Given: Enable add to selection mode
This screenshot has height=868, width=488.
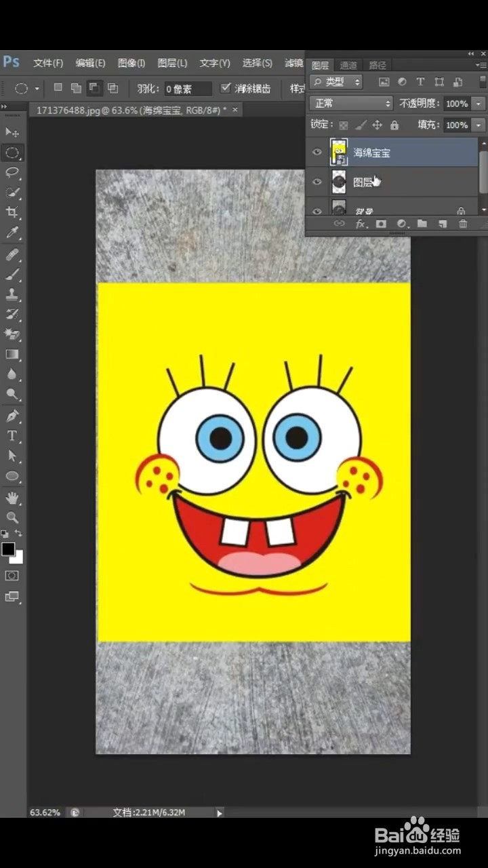Looking at the screenshot, I should click(76, 87).
